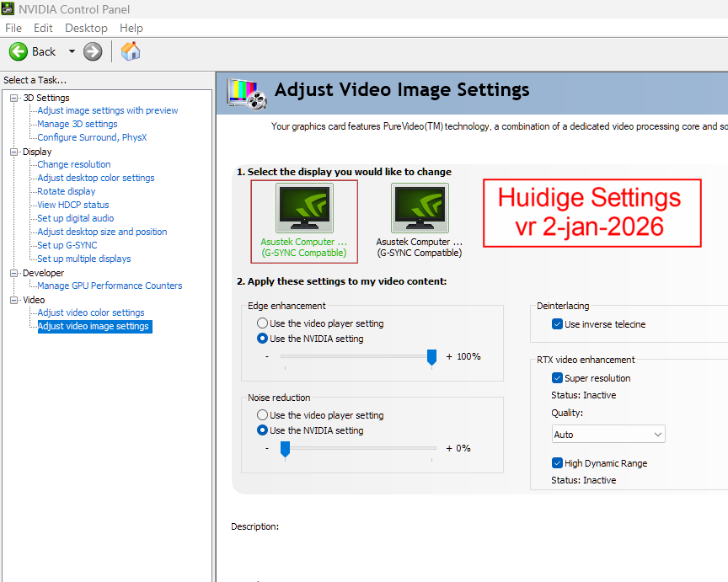
Task: Click the NVIDIA Control Panel title bar icon
Action: tap(8, 8)
